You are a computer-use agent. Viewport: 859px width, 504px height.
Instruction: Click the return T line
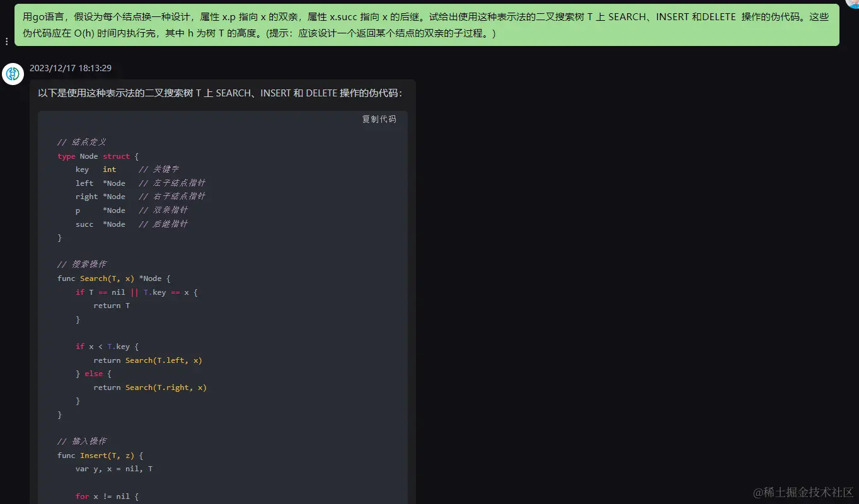[x=112, y=306]
